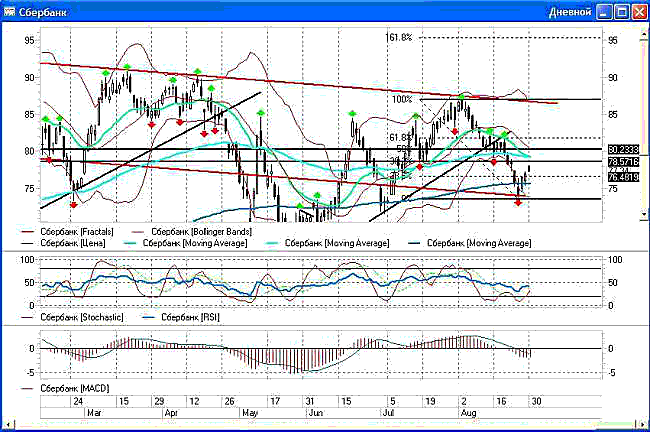The height and width of the screenshot is (432, 650).
Task: Click the May month label on the timeline
Action: (250, 413)
